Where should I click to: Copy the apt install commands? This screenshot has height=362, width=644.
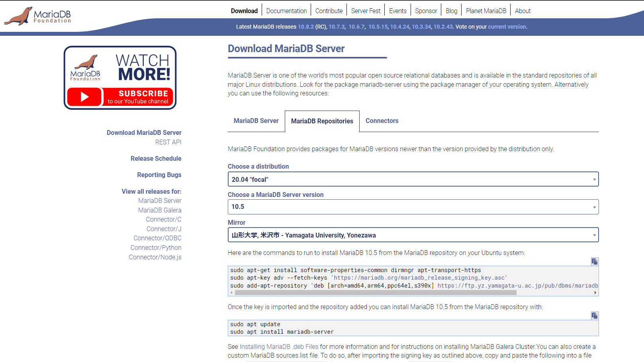click(594, 315)
